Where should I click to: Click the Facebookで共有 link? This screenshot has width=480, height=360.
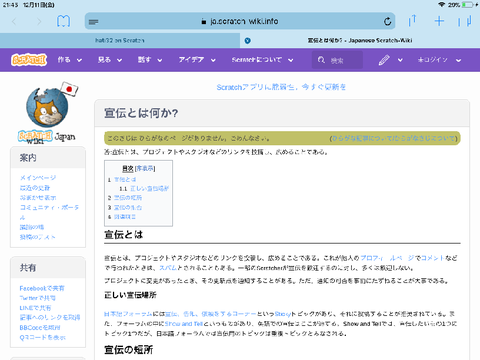click(42, 288)
